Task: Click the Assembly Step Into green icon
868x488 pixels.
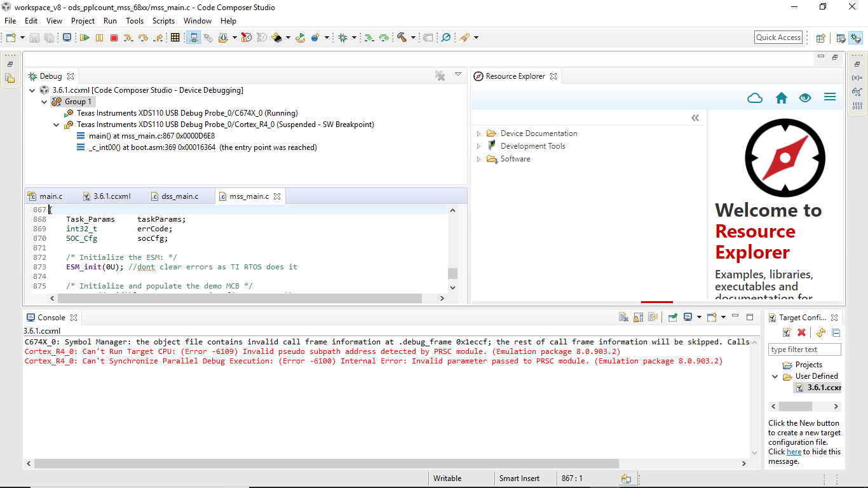Action: 369,37
